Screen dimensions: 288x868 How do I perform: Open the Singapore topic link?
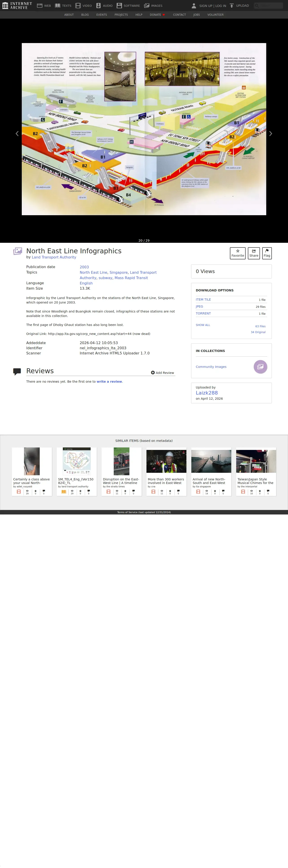[x=119, y=273]
